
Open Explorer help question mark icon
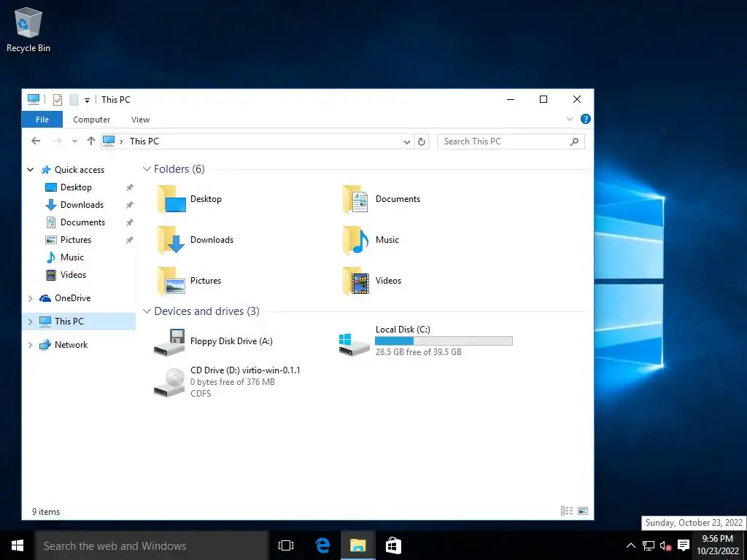click(x=586, y=119)
